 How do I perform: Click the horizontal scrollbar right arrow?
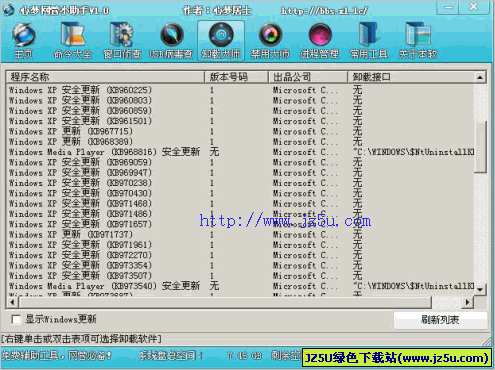pos(467,302)
